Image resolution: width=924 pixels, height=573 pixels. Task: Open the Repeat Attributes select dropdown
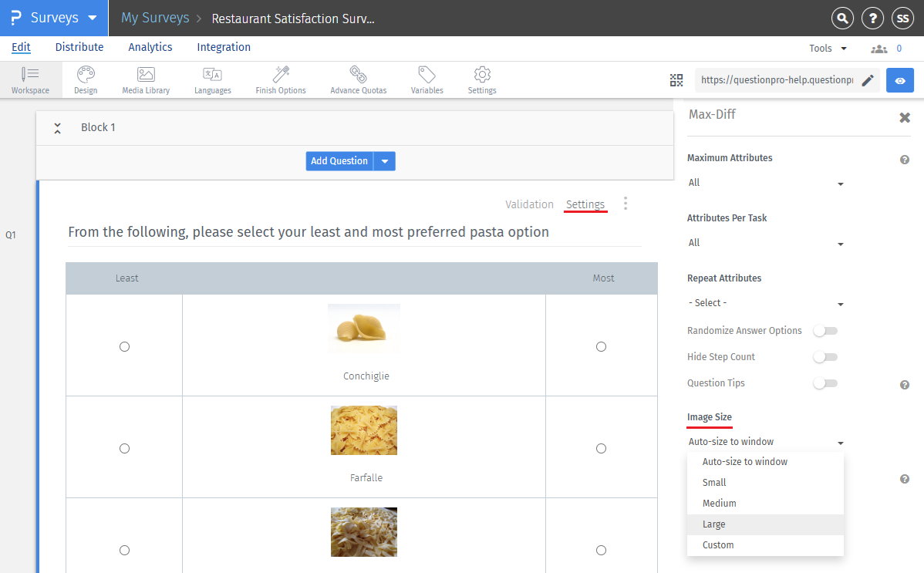(765, 303)
